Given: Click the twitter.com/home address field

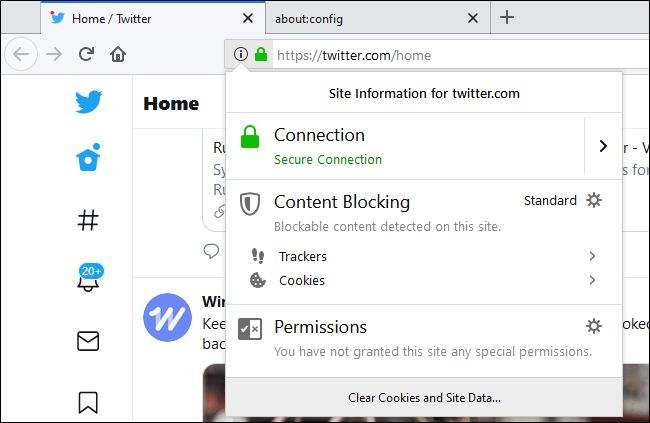Looking at the screenshot, I should tap(460, 55).
